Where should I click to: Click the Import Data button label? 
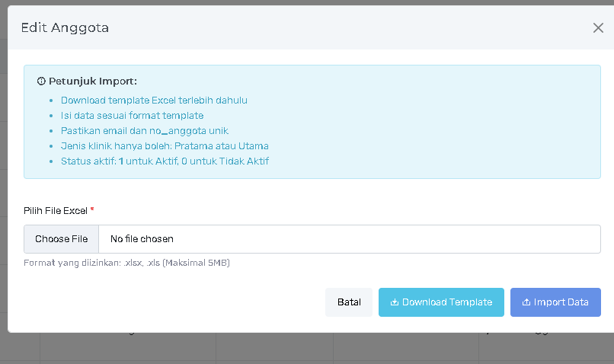coord(561,302)
